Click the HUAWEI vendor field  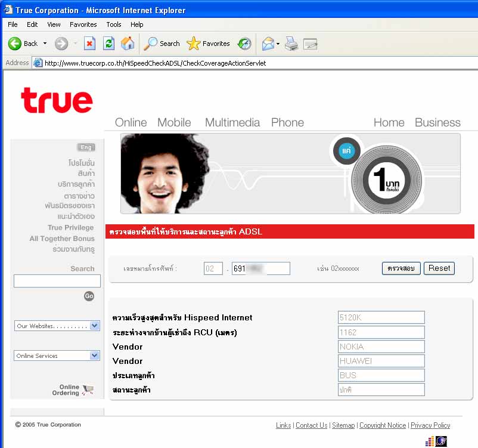coord(381,361)
